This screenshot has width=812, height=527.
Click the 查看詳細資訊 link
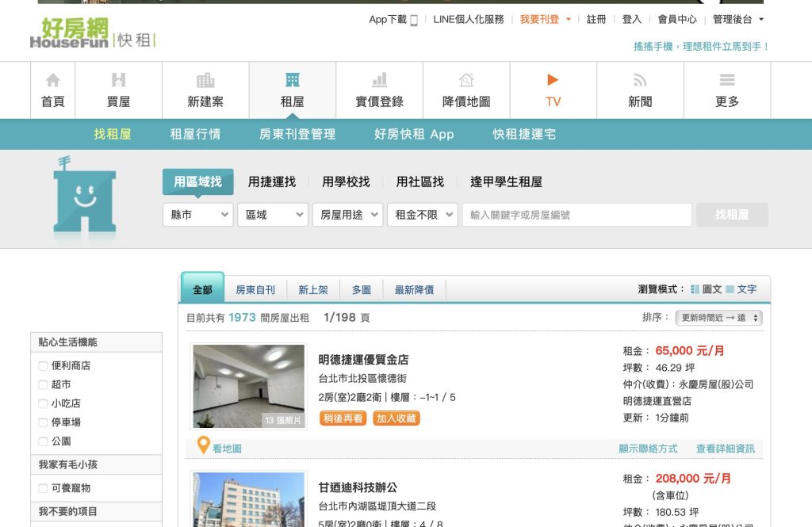[725, 449]
